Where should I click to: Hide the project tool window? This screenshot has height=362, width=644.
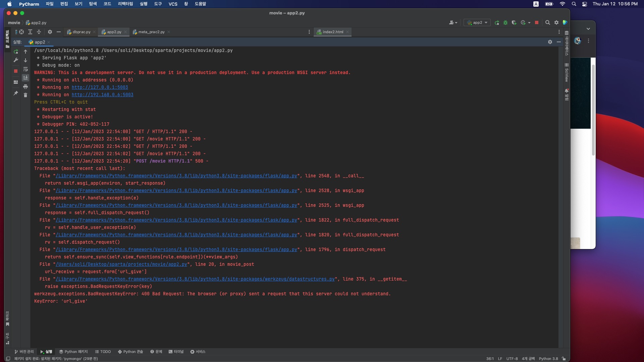click(x=59, y=32)
